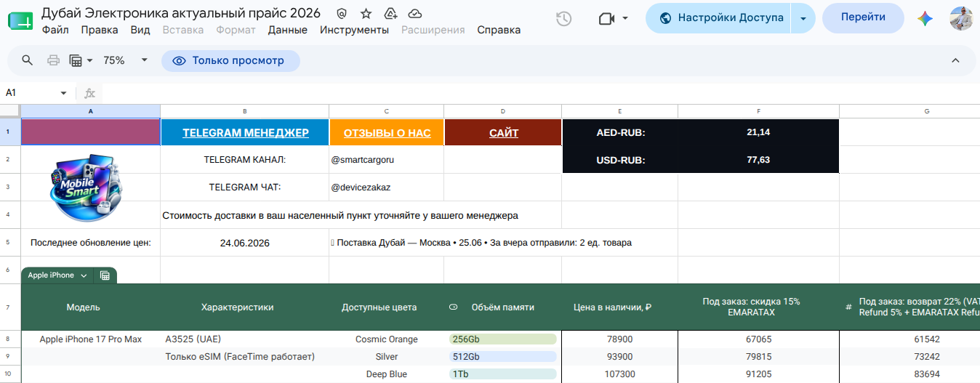This screenshot has width=980, height=383.
Task: Open the ОТЗЫВЫ О НАС link
Action: 387,133
